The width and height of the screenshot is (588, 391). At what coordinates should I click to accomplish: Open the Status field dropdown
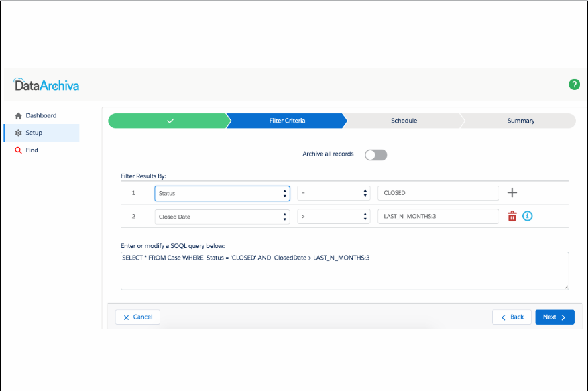(x=222, y=194)
